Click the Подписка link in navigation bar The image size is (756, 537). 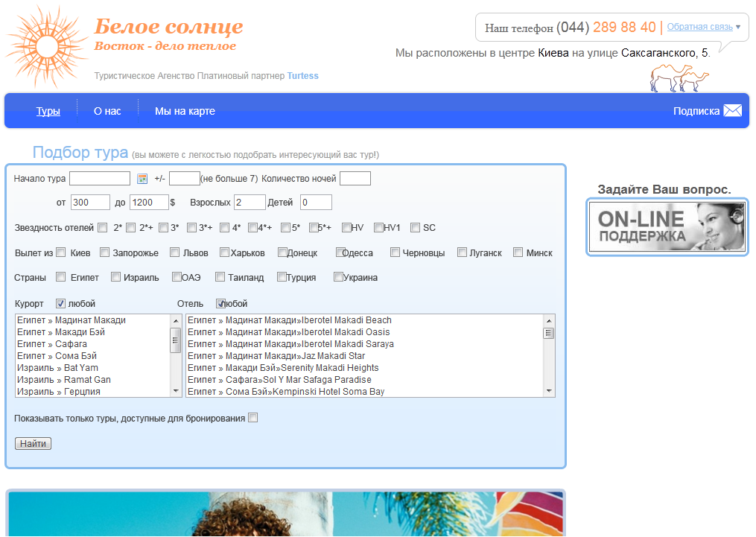pyautogui.click(x=696, y=112)
